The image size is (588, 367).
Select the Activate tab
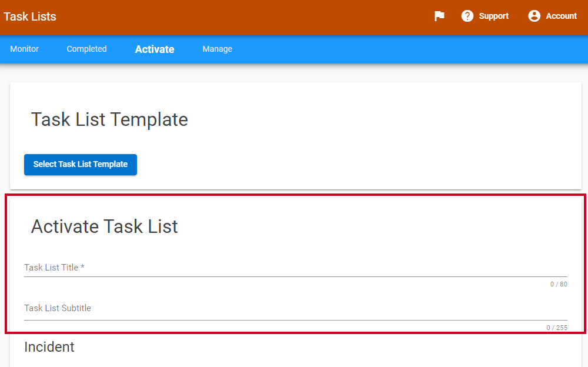pyautogui.click(x=155, y=49)
